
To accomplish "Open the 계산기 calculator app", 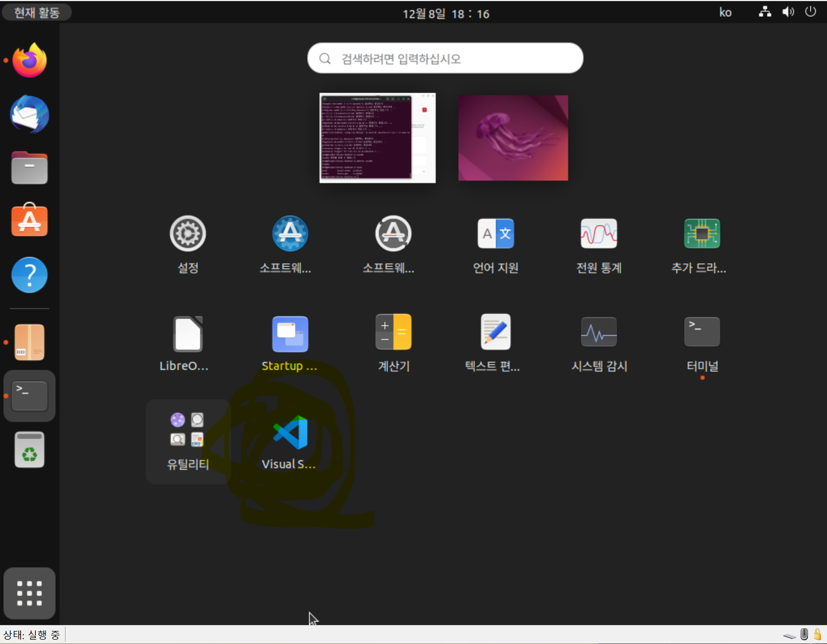I will coord(394,343).
